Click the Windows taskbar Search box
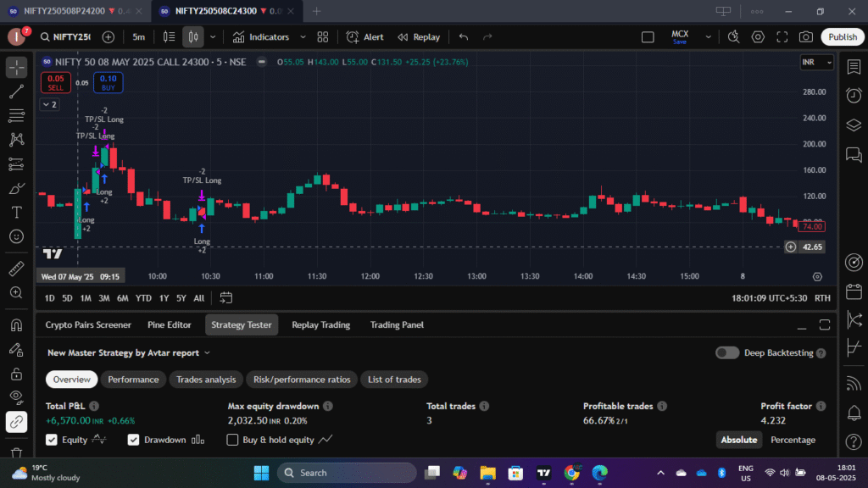The image size is (868, 488). (x=347, y=473)
